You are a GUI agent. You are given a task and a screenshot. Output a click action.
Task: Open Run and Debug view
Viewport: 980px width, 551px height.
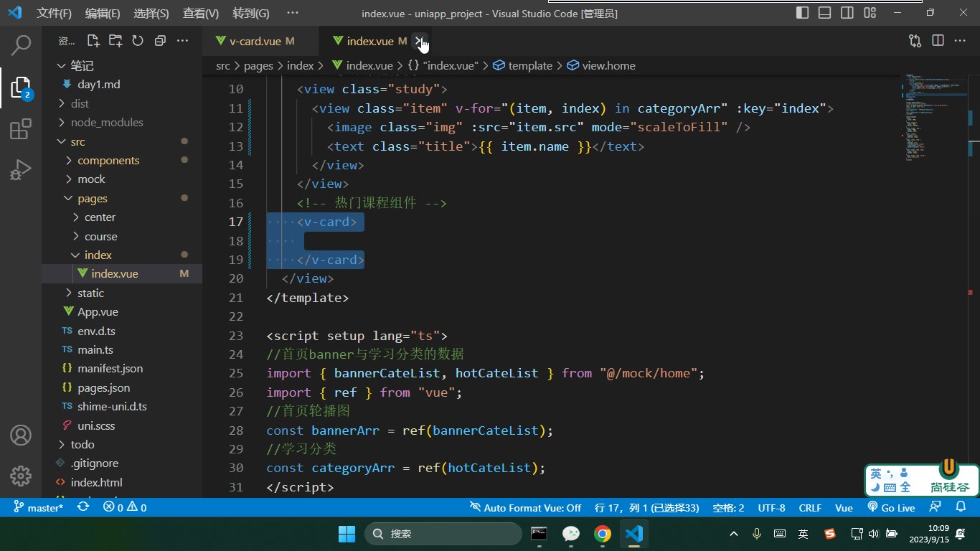pyautogui.click(x=21, y=169)
